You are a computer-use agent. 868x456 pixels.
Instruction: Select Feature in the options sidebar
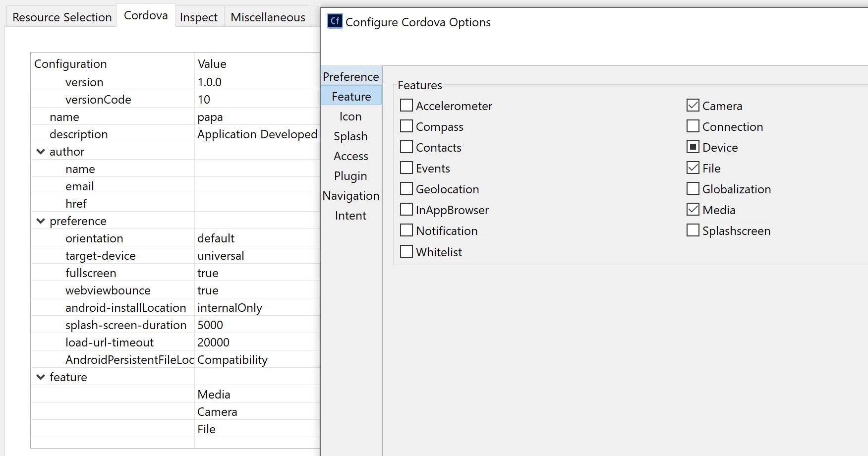point(351,96)
